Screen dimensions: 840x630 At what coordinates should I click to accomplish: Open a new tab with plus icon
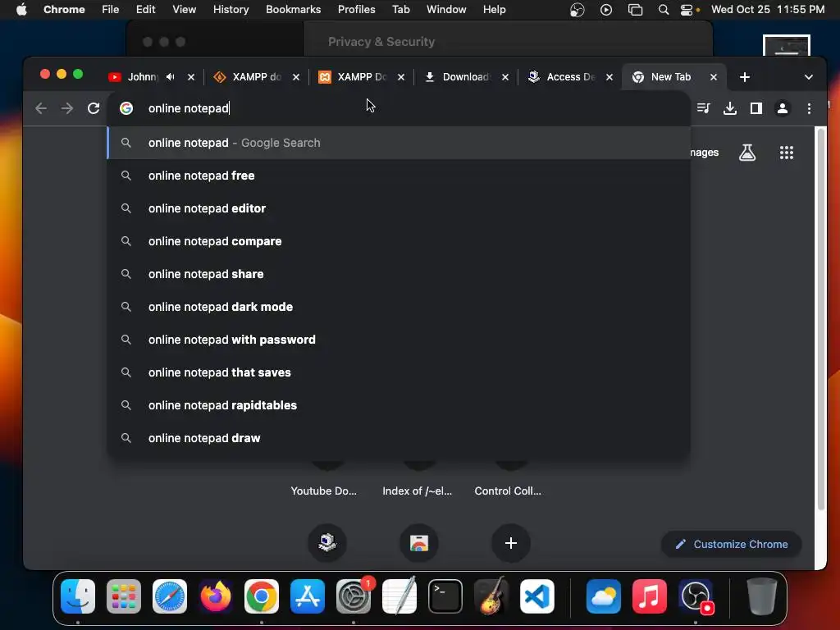click(745, 77)
